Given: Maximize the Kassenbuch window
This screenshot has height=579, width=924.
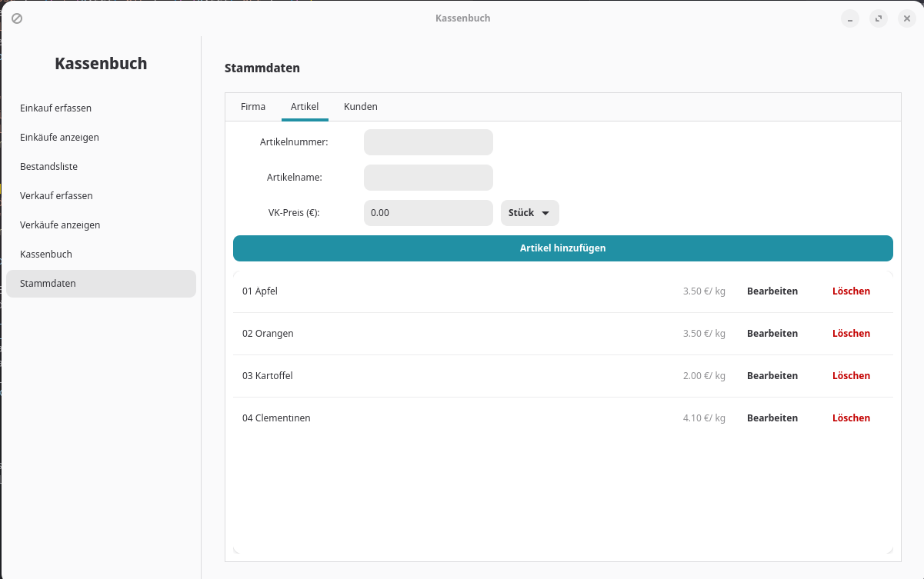Looking at the screenshot, I should pos(878,18).
